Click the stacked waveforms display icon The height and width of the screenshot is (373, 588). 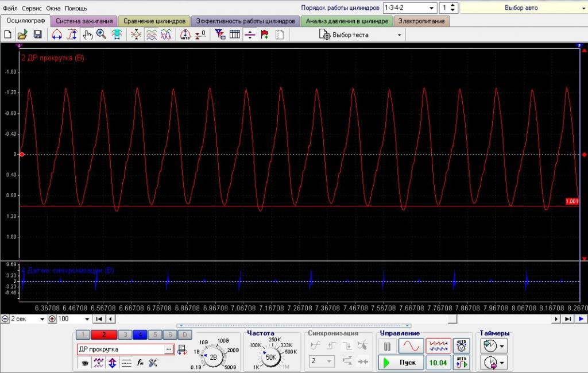(x=152, y=35)
